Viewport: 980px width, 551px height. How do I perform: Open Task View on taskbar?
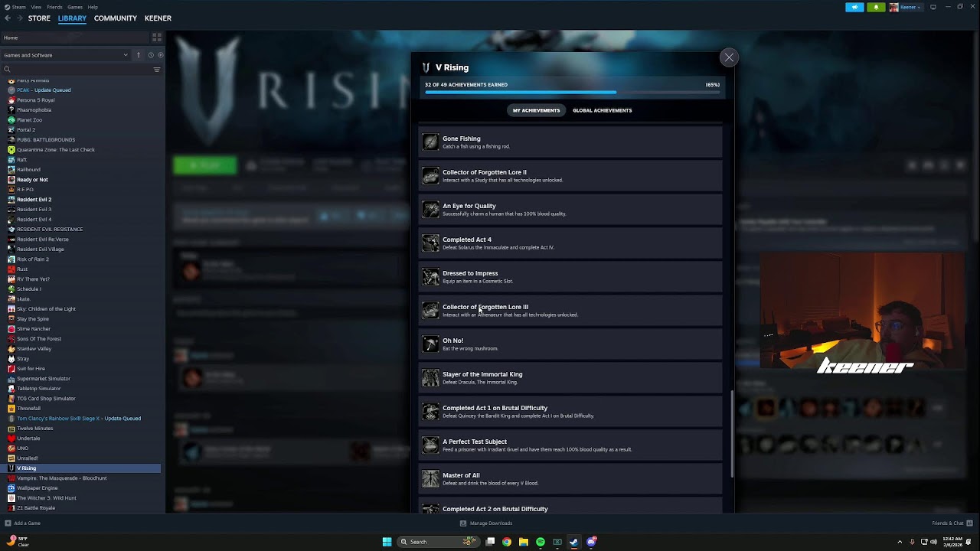pyautogui.click(x=490, y=542)
